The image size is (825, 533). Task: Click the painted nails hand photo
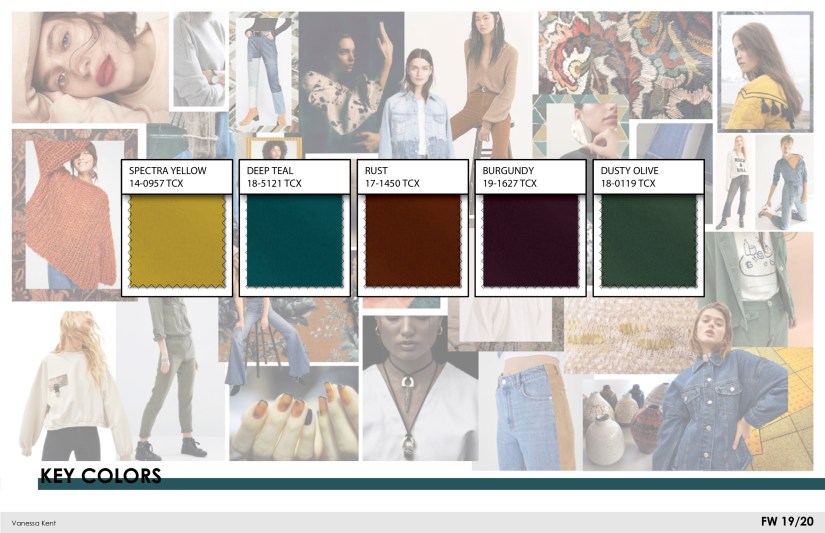tap(294, 413)
